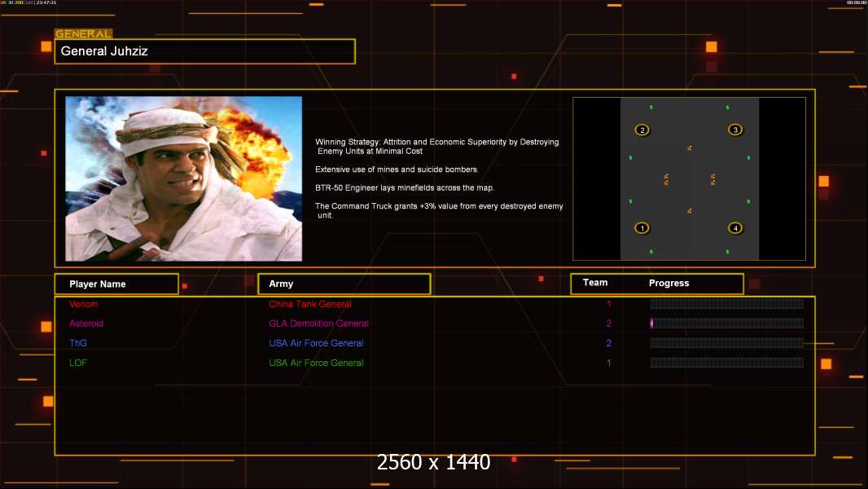Click ThG's loading progress bar
This screenshot has height=489, width=868.
pyautogui.click(x=727, y=343)
